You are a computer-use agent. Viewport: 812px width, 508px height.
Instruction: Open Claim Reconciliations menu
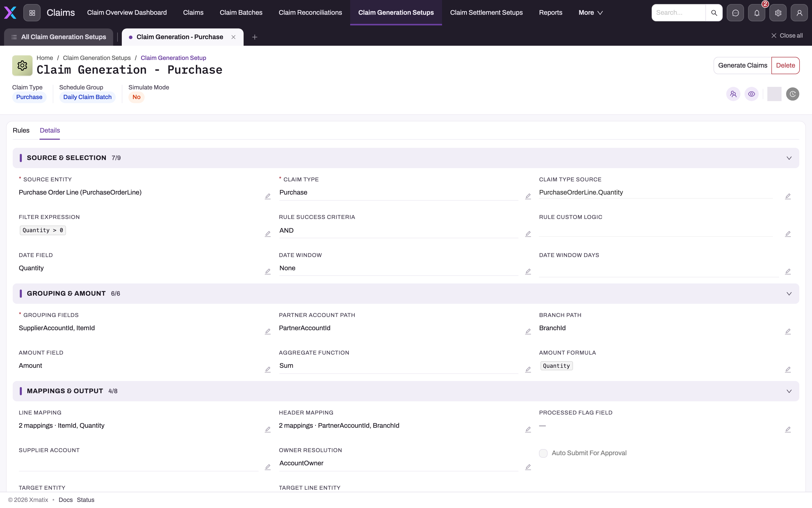(x=310, y=13)
